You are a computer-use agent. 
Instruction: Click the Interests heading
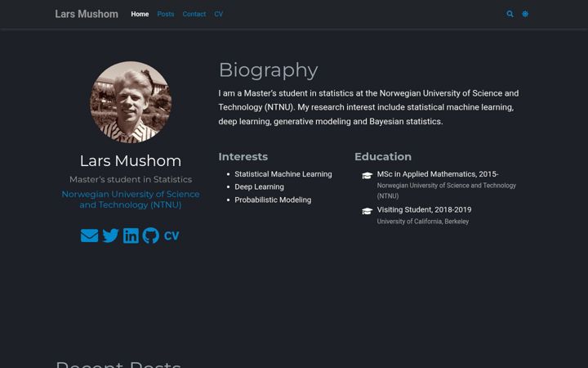tap(243, 156)
